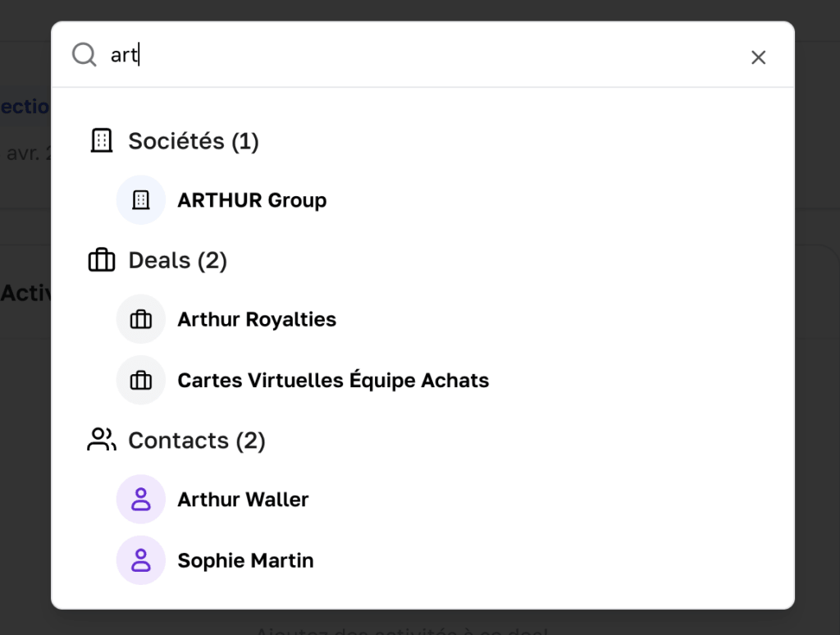Click the search field containing "art"
Viewport: 840px width, 635px height.
pos(410,56)
